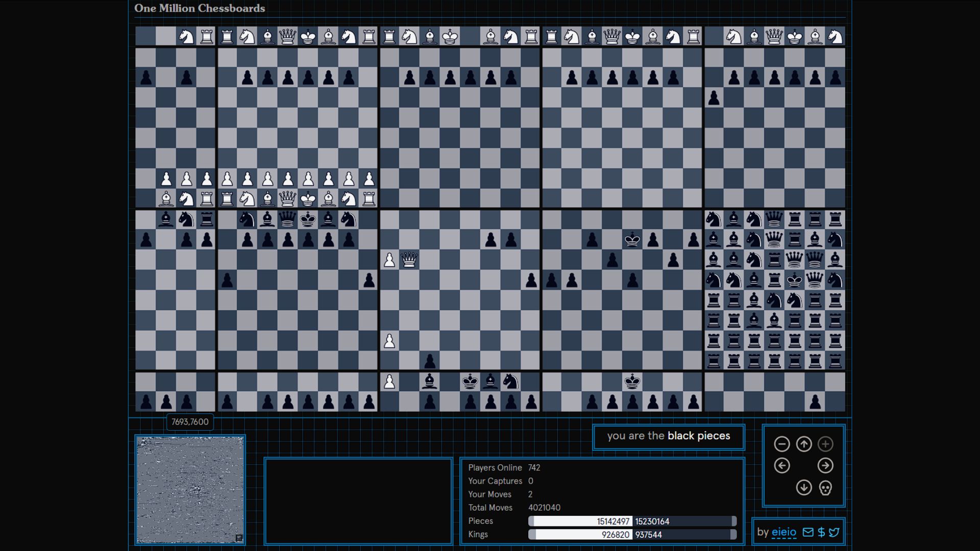Image resolution: width=980 pixels, height=551 pixels.
Task: Click the zoom out minus button
Action: coord(781,444)
